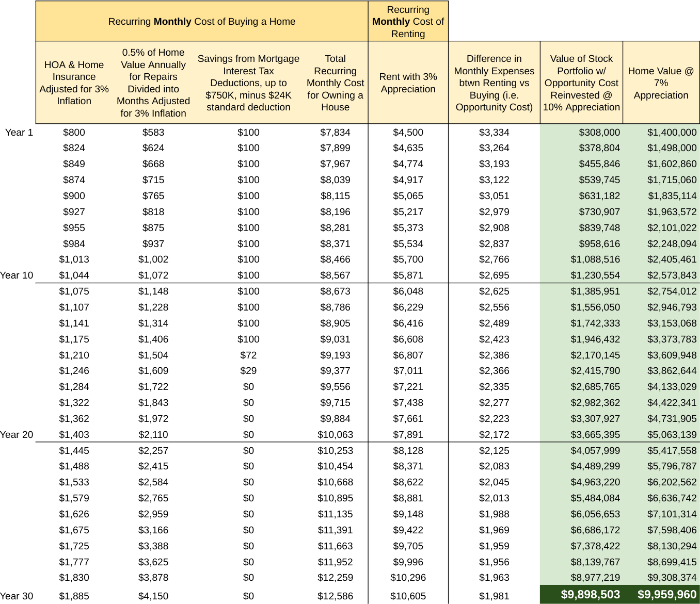Click the 'Rent with 3% Appreciation' header
This screenshot has height=604, width=700.
point(408,83)
